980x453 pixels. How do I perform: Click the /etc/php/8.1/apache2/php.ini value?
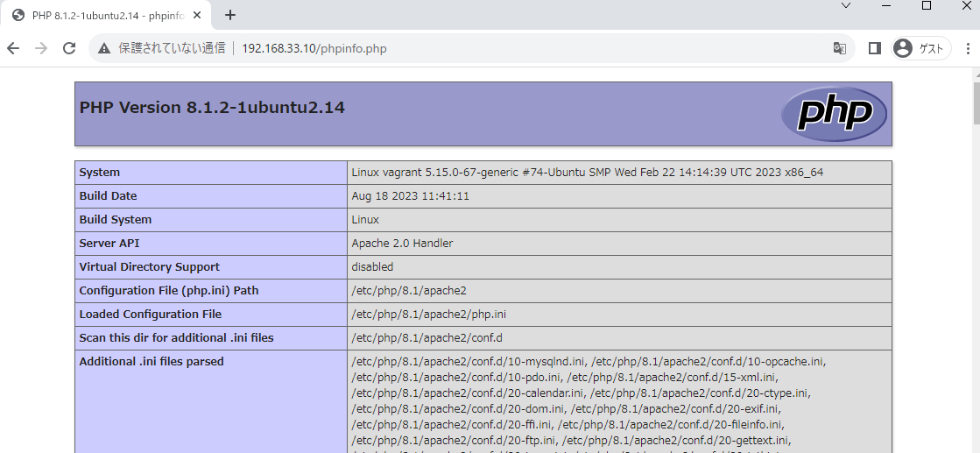(x=429, y=314)
